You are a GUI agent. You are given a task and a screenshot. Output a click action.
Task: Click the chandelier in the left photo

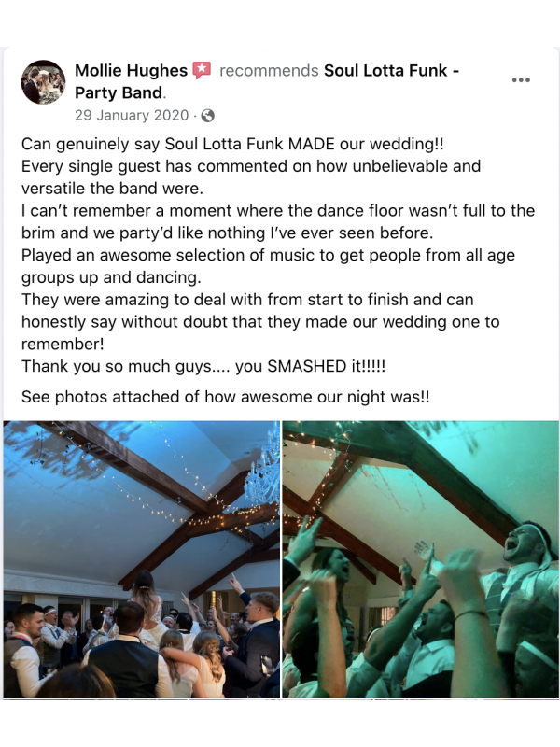[263, 472]
